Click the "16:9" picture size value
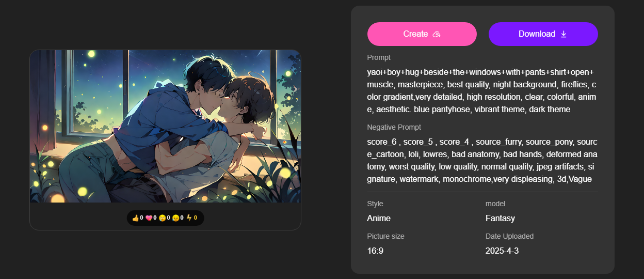 pos(375,251)
